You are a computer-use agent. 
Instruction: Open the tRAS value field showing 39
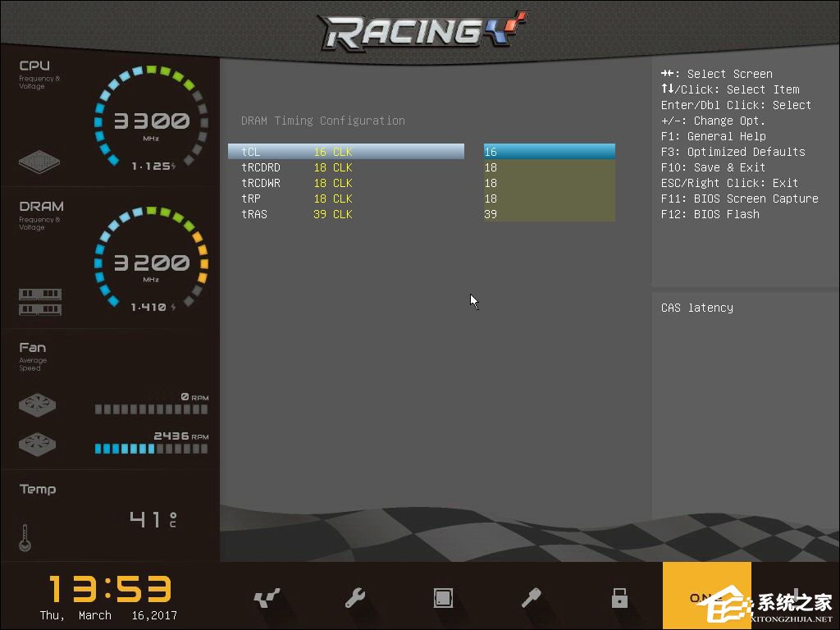549,214
